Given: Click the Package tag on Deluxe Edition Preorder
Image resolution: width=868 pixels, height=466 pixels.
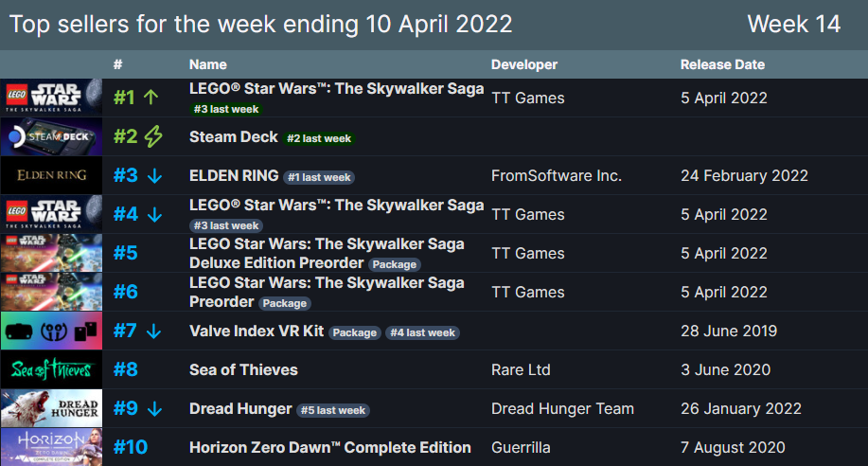Looking at the screenshot, I should (x=394, y=264).
